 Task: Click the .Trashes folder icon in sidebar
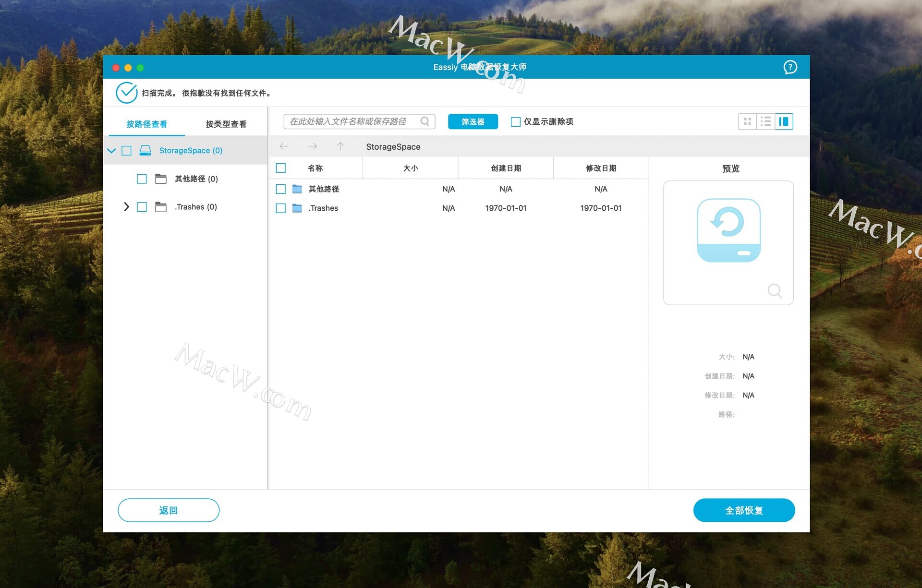tap(161, 207)
